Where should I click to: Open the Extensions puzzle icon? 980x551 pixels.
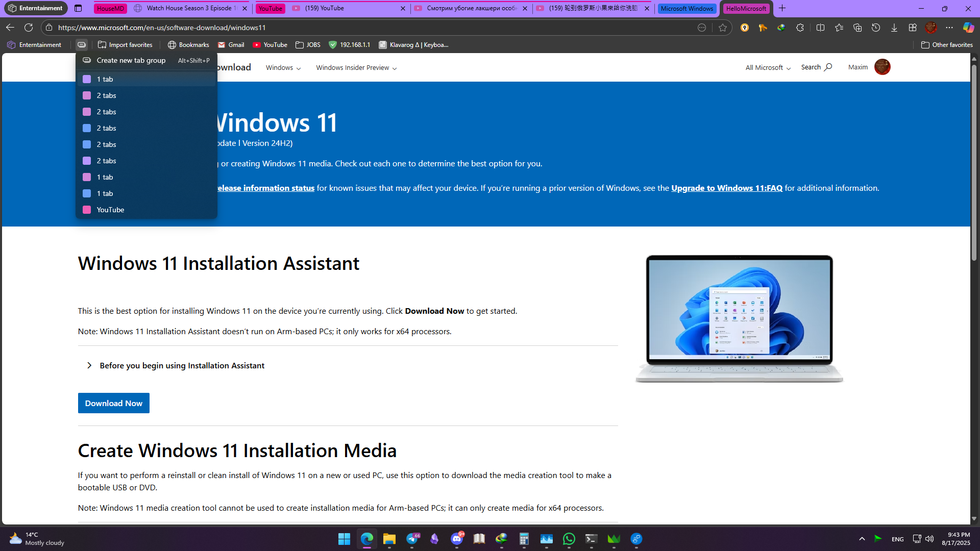800,28
